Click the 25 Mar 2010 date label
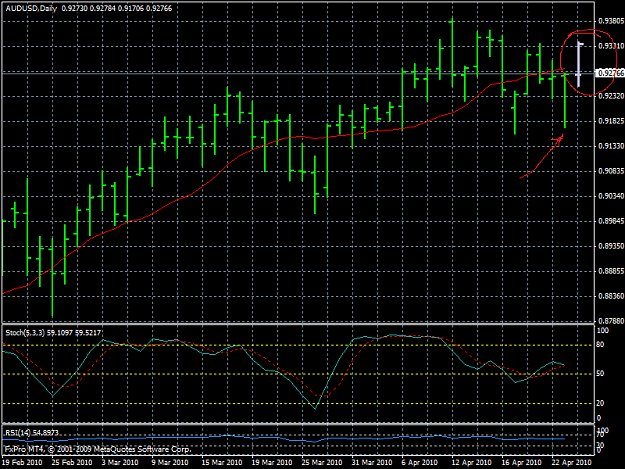 coord(322,462)
